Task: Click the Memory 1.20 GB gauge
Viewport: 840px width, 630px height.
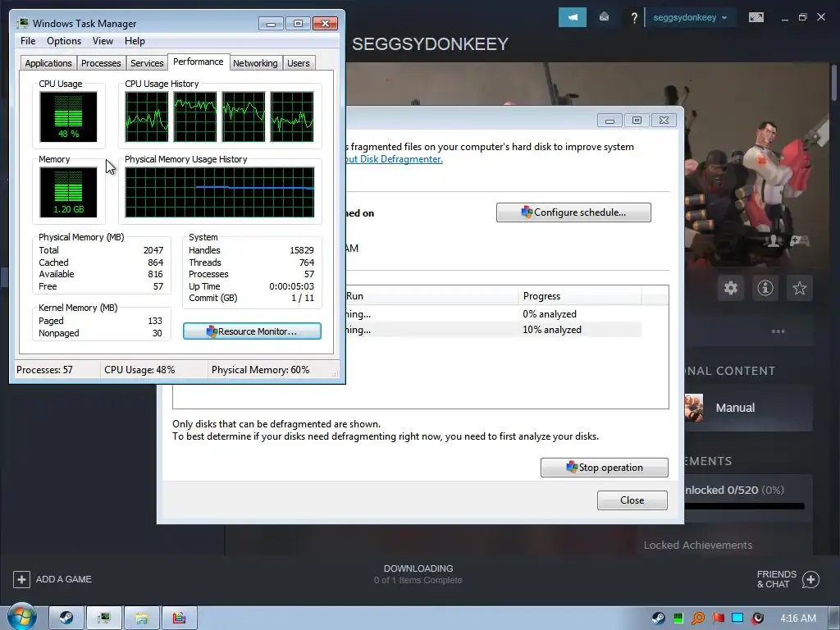Action: point(68,192)
